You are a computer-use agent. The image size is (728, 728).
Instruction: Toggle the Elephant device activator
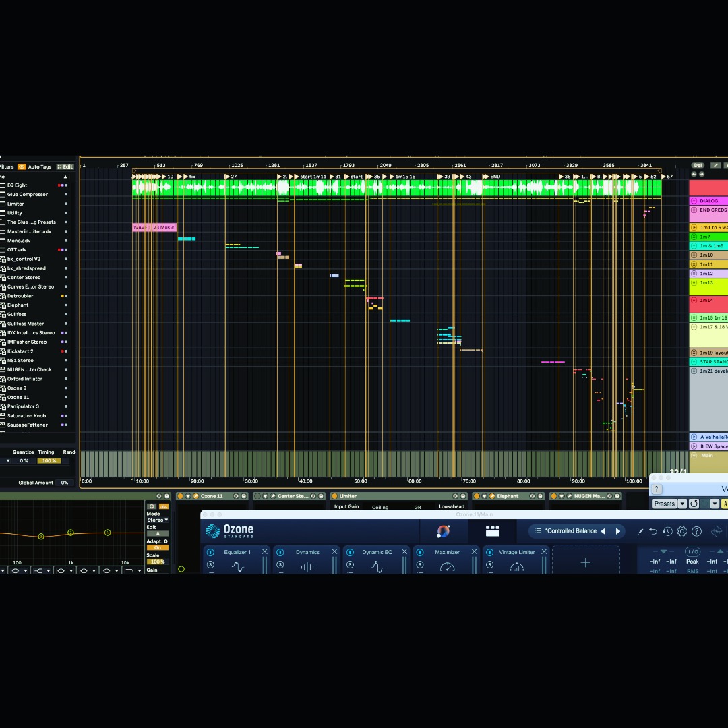pyautogui.click(x=477, y=496)
